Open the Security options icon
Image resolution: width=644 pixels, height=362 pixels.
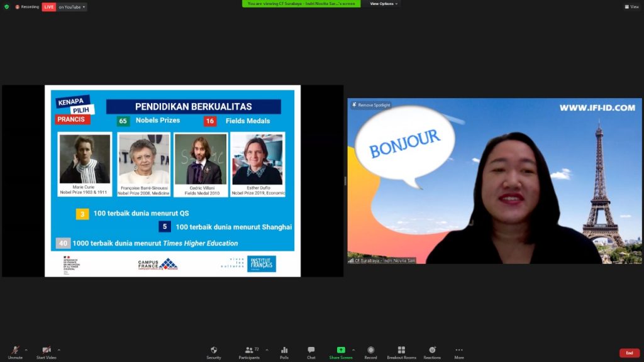point(213,351)
